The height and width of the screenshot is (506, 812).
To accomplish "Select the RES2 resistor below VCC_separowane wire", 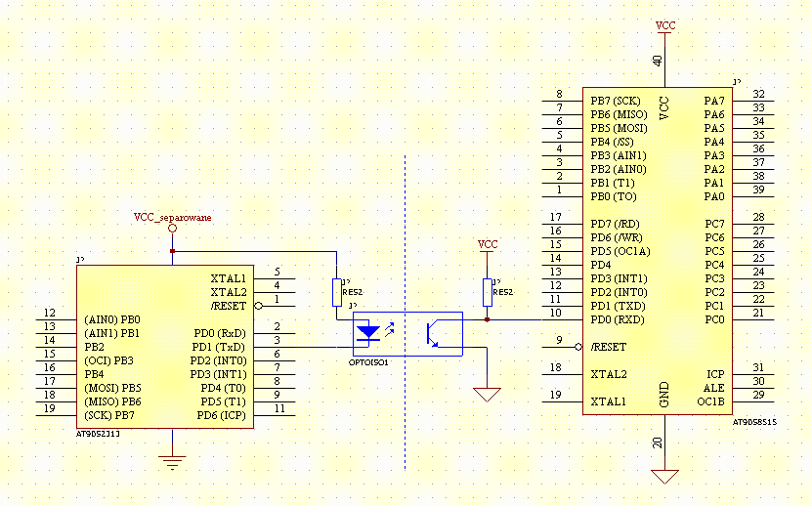I will [337, 291].
